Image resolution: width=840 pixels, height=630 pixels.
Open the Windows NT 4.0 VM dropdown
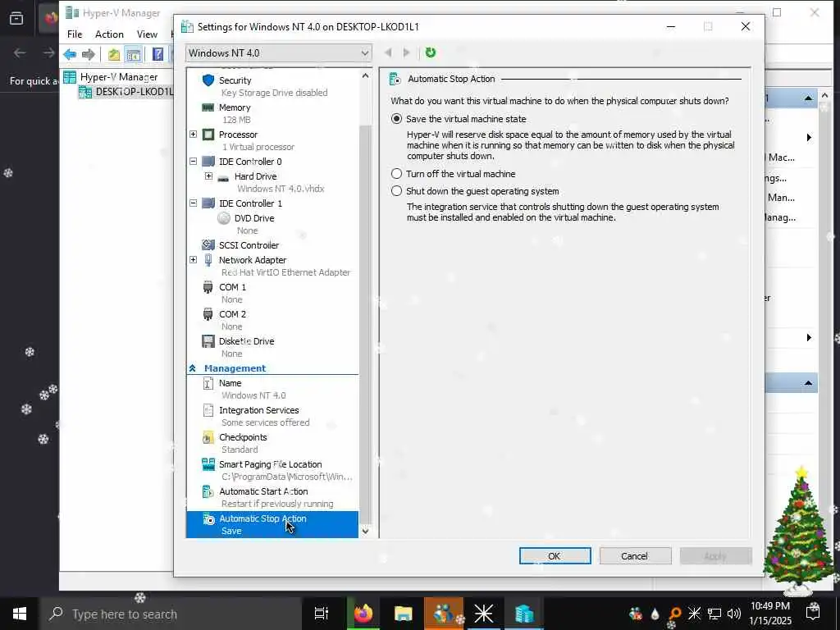(x=279, y=53)
